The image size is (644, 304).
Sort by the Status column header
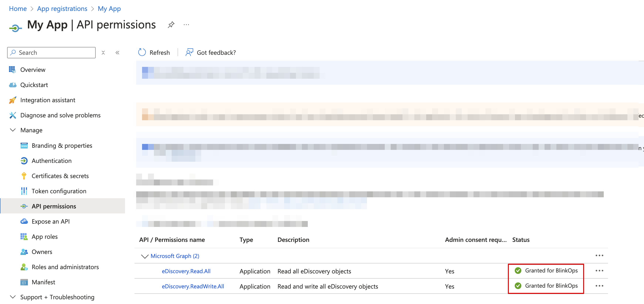click(521, 240)
